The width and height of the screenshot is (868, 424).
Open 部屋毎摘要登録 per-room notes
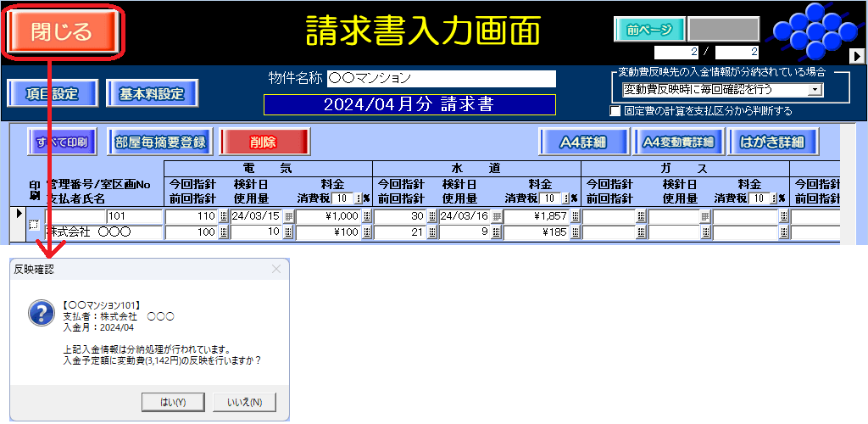click(x=159, y=142)
